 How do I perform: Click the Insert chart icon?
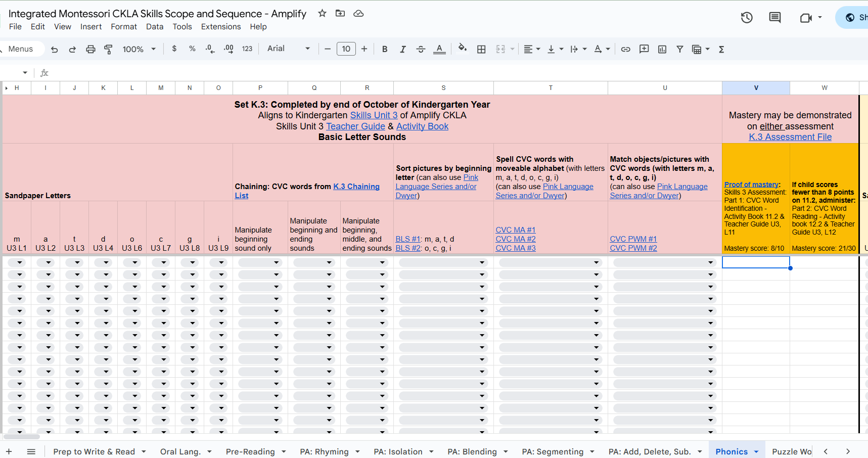click(x=662, y=49)
